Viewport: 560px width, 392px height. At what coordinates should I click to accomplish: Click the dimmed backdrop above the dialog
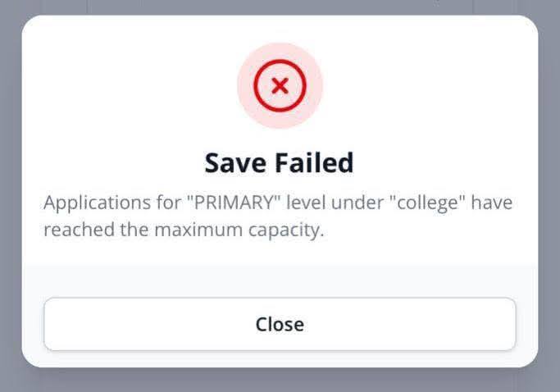[x=280, y=7]
